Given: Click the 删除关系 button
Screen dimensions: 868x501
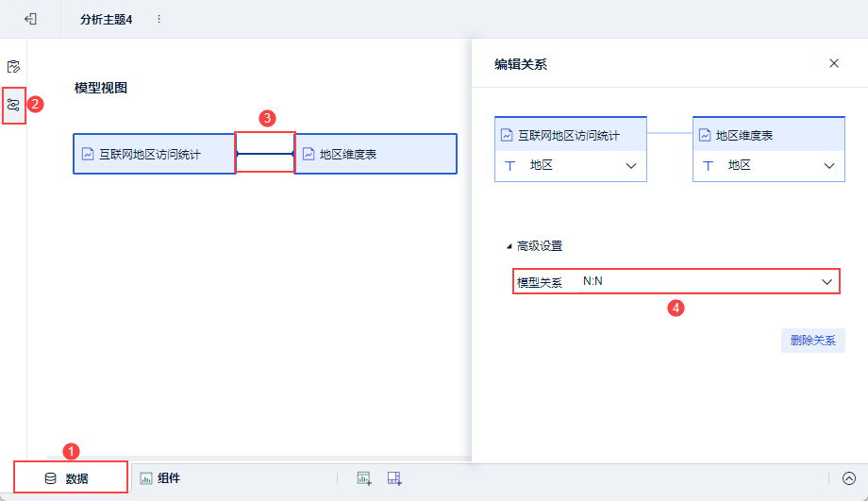Looking at the screenshot, I should pos(812,341).
